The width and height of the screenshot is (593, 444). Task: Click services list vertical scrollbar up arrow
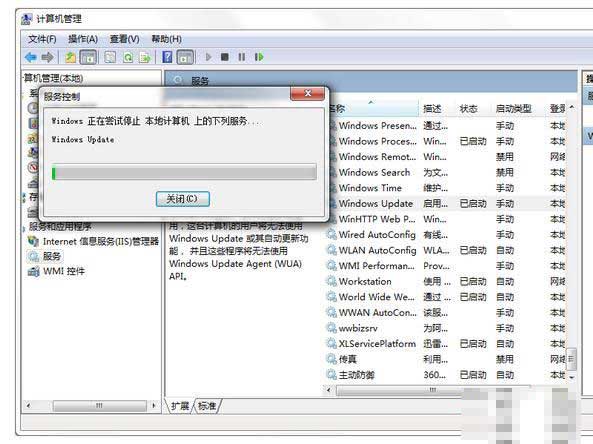pyautogui.click(x=572, y=107)
